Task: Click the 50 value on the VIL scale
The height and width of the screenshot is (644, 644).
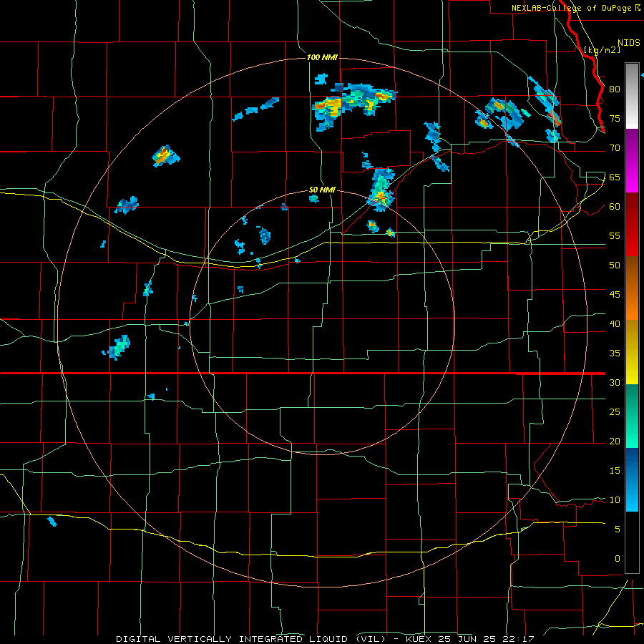Action: tap(615, 265)
